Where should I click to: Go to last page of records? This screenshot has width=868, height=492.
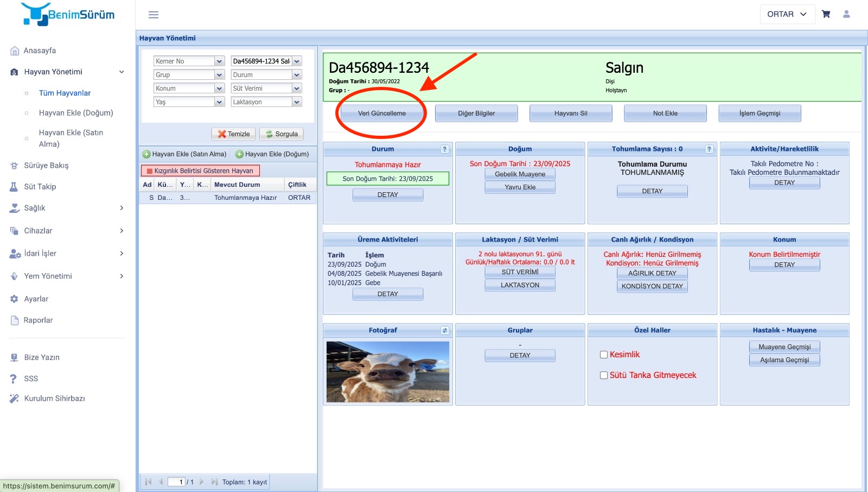point(214,482)
